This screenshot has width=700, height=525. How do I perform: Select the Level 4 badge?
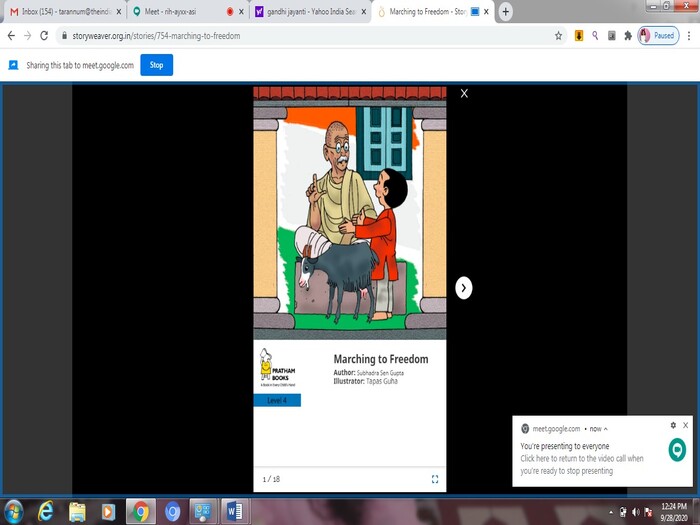click(x=277, y=400)
